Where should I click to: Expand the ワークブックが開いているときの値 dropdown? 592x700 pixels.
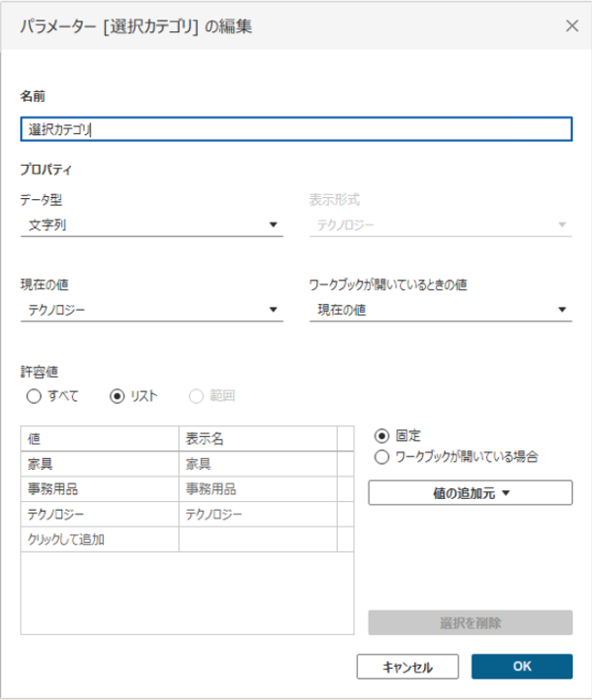click(440, 311)
